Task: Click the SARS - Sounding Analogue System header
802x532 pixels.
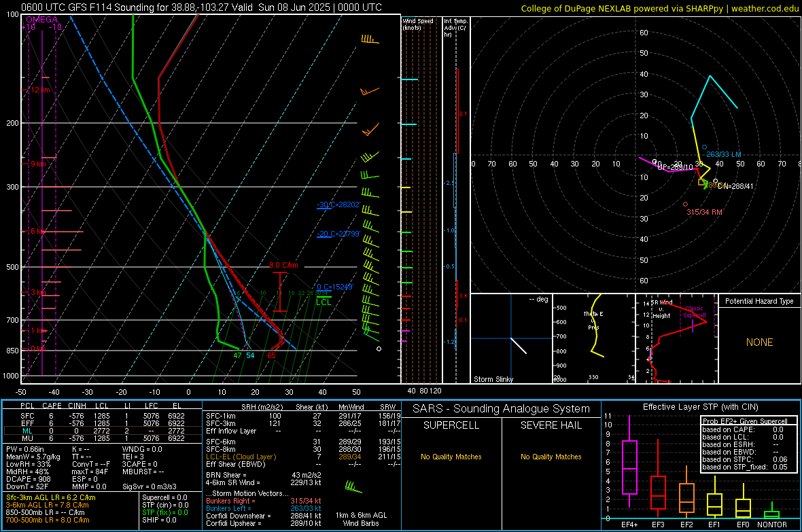Action: click(502, 409)
